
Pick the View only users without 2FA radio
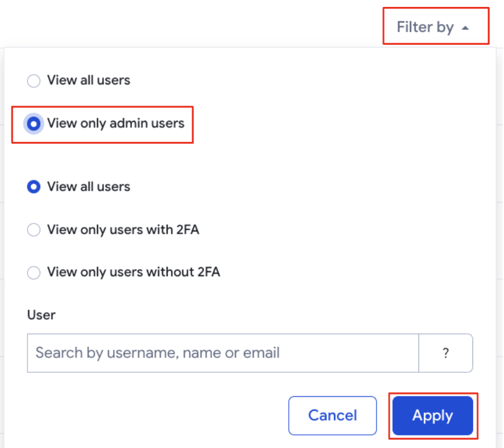(x=34, y=273)
